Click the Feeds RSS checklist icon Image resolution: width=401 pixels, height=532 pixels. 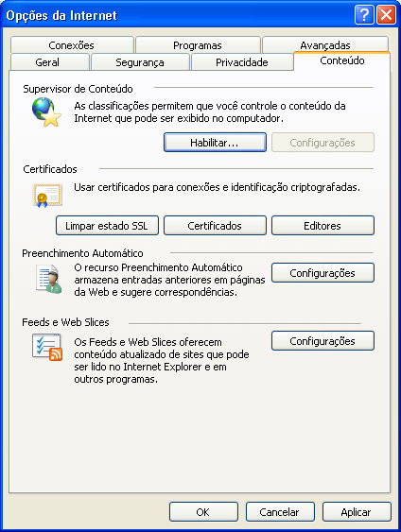pyautogui.click(x=47, y=347)
